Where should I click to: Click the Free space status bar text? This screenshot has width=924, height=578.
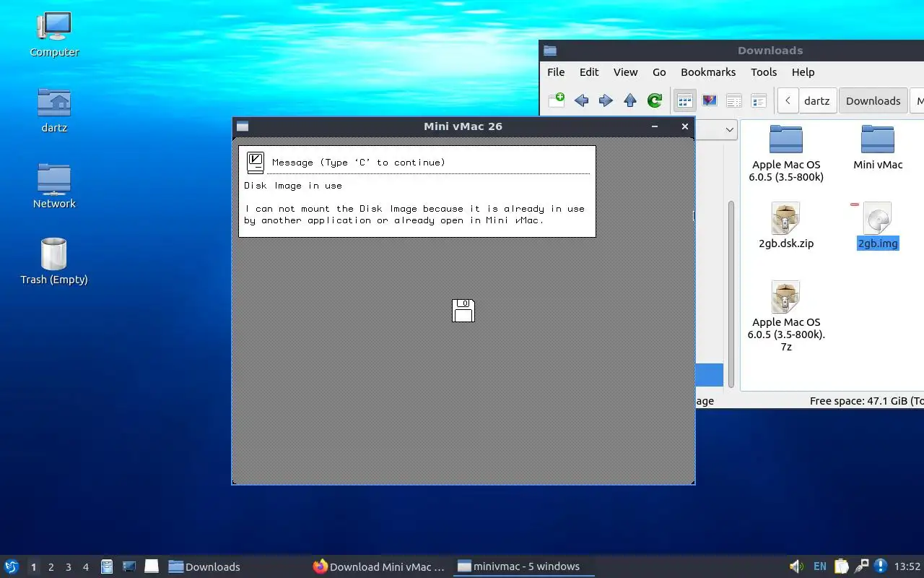point(866,401)
